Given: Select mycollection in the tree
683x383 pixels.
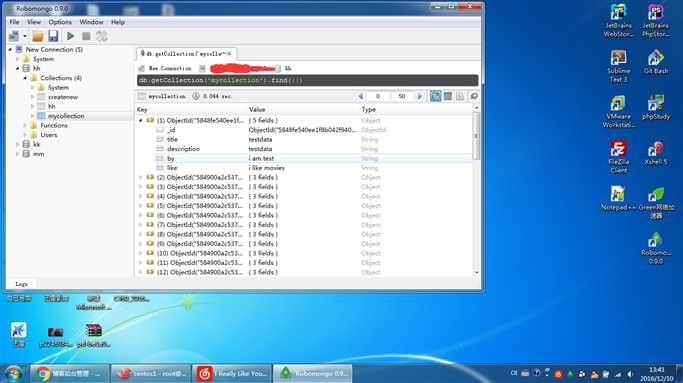Looking at the screenshot, I should point(66,116).
